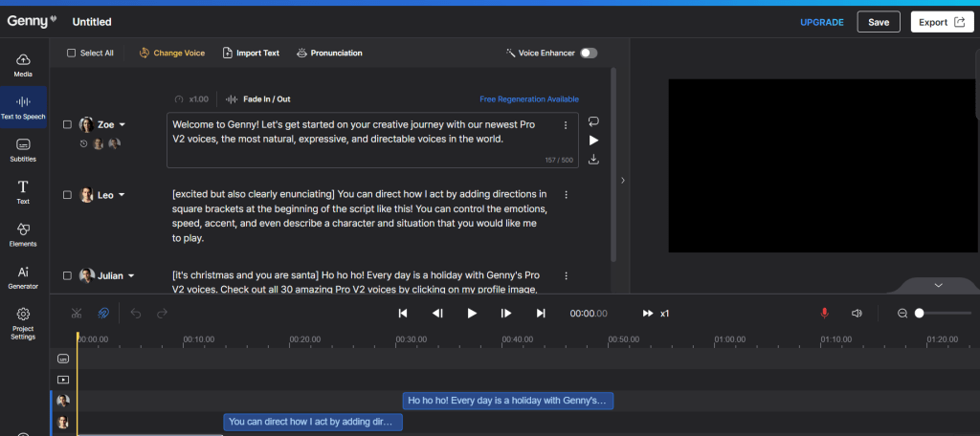Click the history clock icon under Zoe
The width and height of the screenshot is (980, 436).
point(84,143)
